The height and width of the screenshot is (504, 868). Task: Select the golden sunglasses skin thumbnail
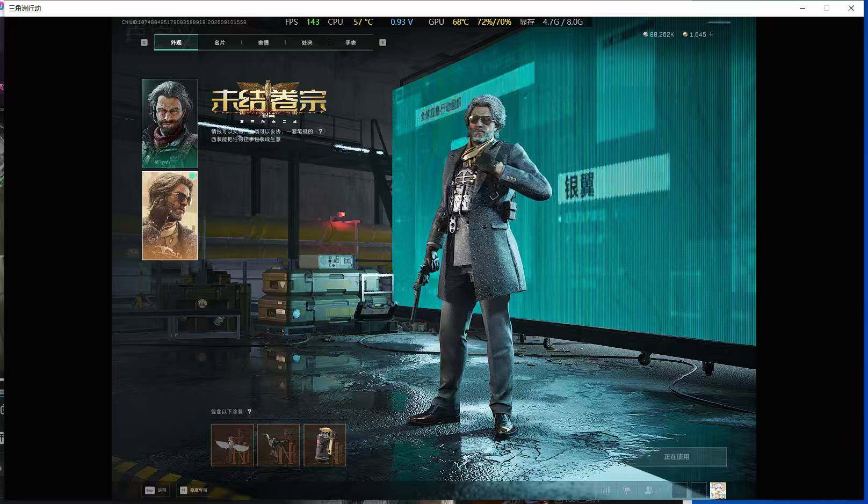click(x=170, y=216)
